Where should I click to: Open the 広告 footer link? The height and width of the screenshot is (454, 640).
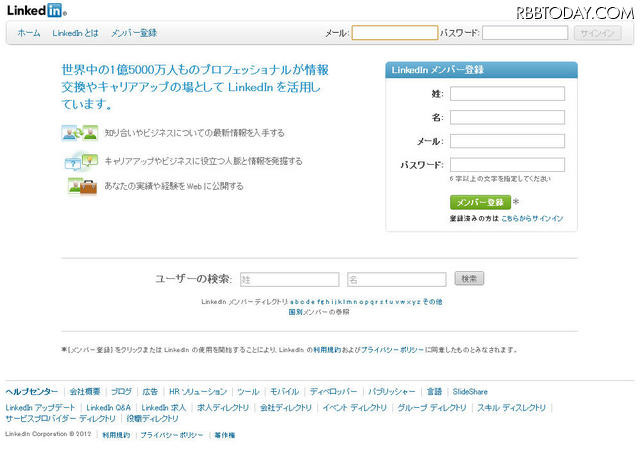(x=150, y=392)
